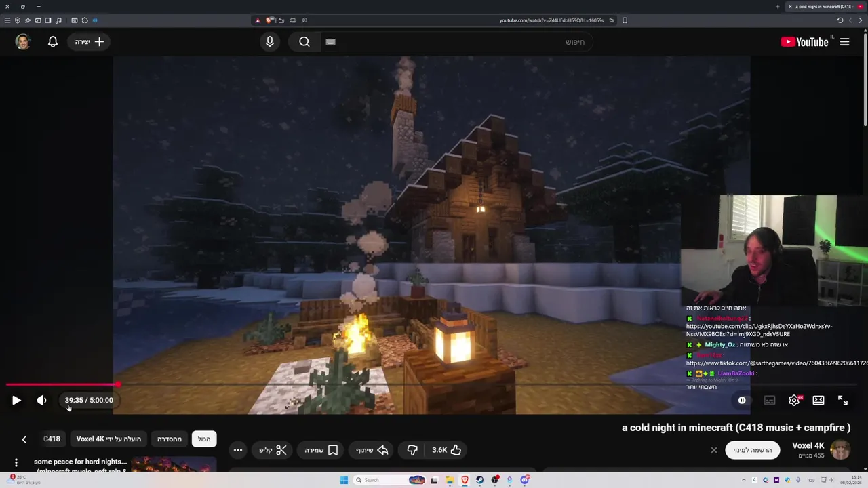Like the video (3.6K)
Screen dimensions: 868x488
coord(447,450)
